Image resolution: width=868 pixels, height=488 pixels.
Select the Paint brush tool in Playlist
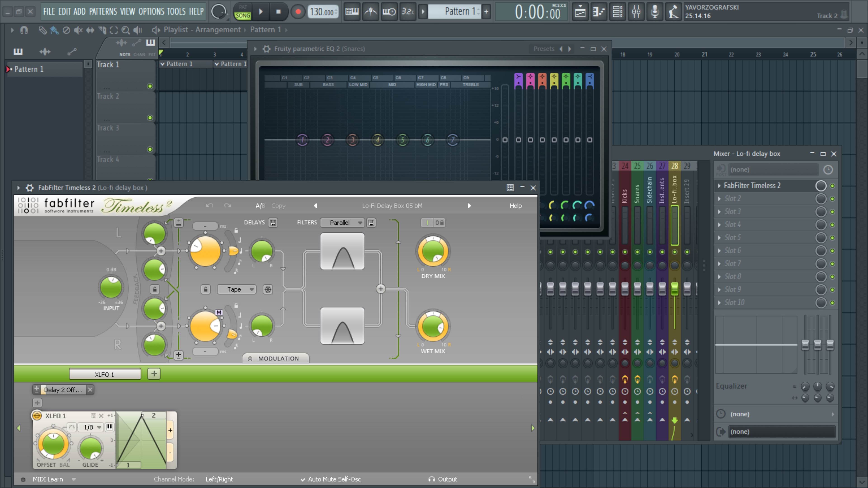click(x=54, y=30)
